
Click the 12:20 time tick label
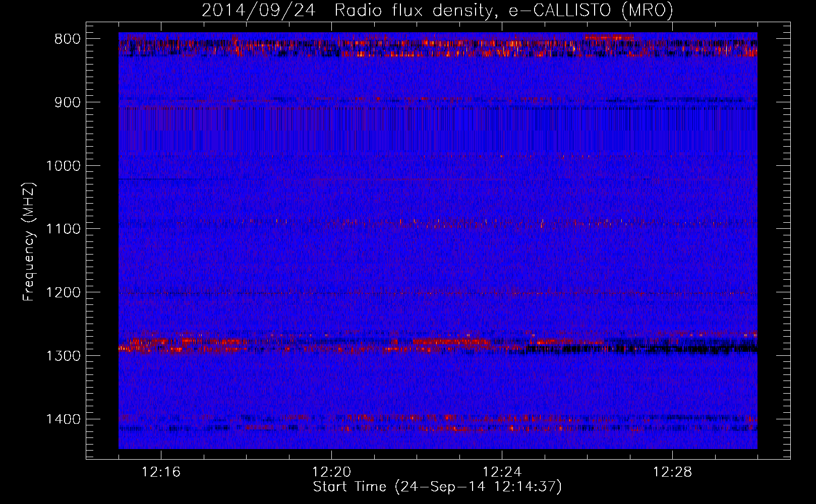point(331,472)
